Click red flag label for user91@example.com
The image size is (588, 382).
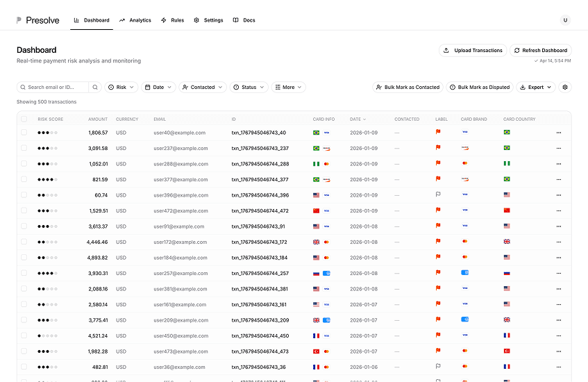pyautogui.click(x=437, y=226)
